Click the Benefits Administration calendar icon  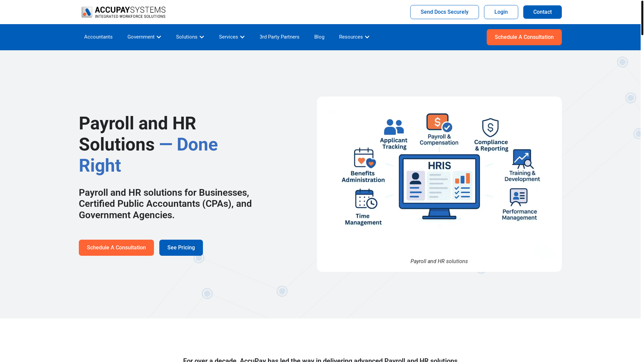pos(365,158)
